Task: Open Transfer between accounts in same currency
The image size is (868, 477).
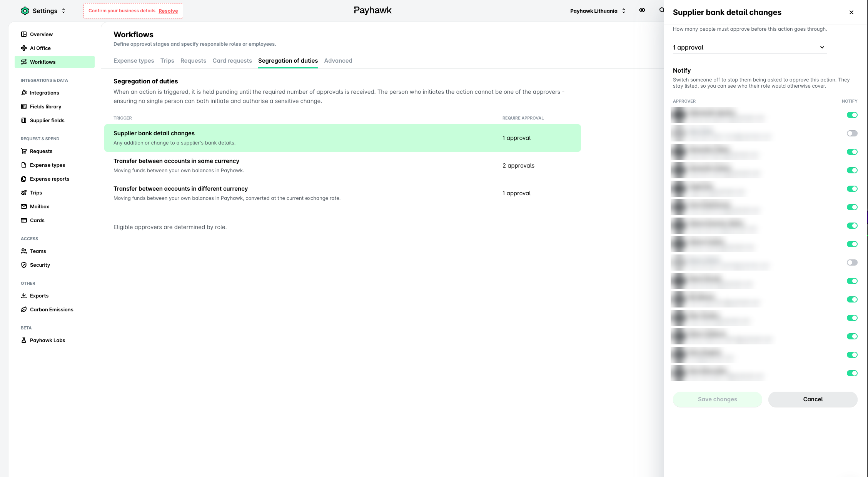Action: (x=342, y=166)
